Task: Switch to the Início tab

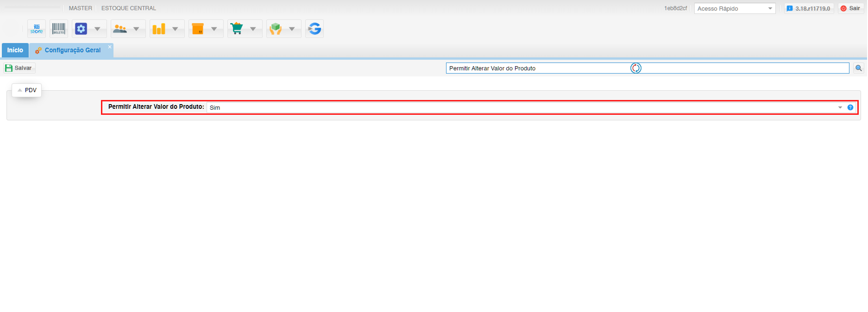Action: pos(15,50)
